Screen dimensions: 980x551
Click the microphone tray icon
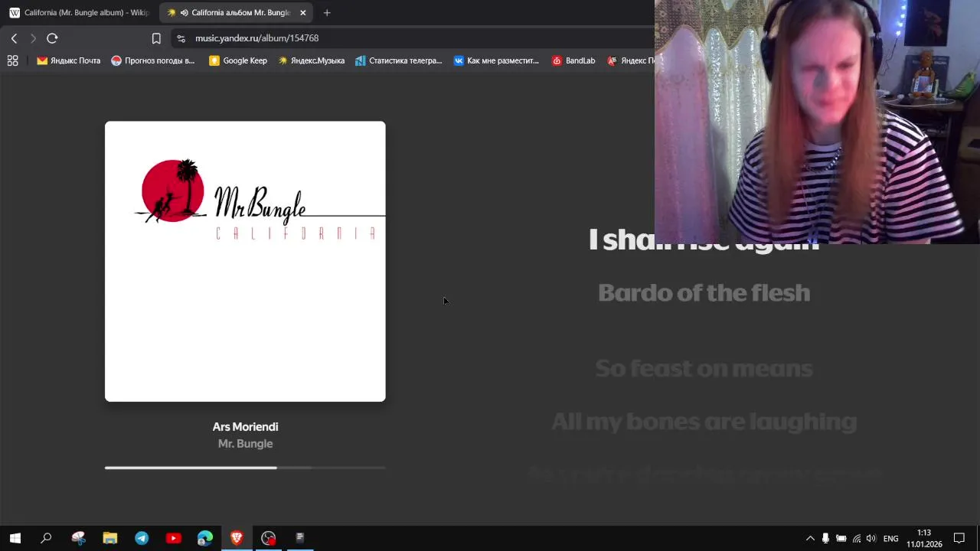tap(825, 538)
